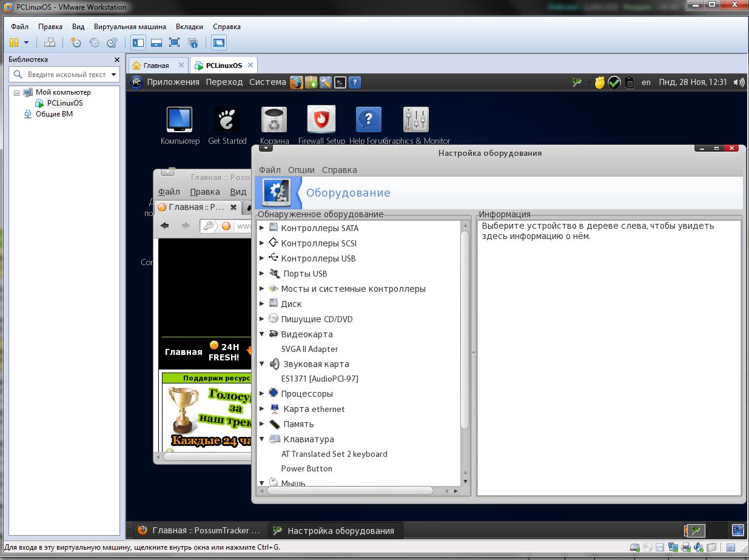The width and height of the screenshot is (749, 560).
Task: Open Справка menu in hardware settings window
Action: (x=340, y=170)
